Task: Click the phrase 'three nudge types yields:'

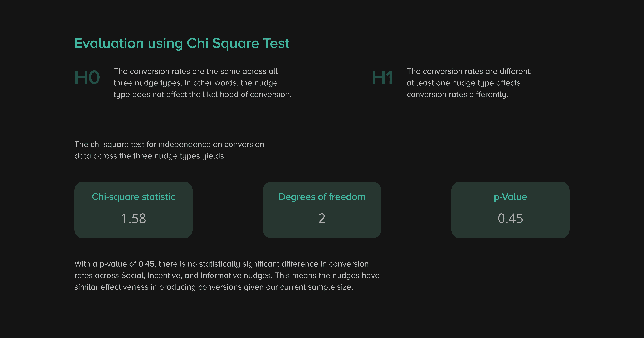Action: 179,156
